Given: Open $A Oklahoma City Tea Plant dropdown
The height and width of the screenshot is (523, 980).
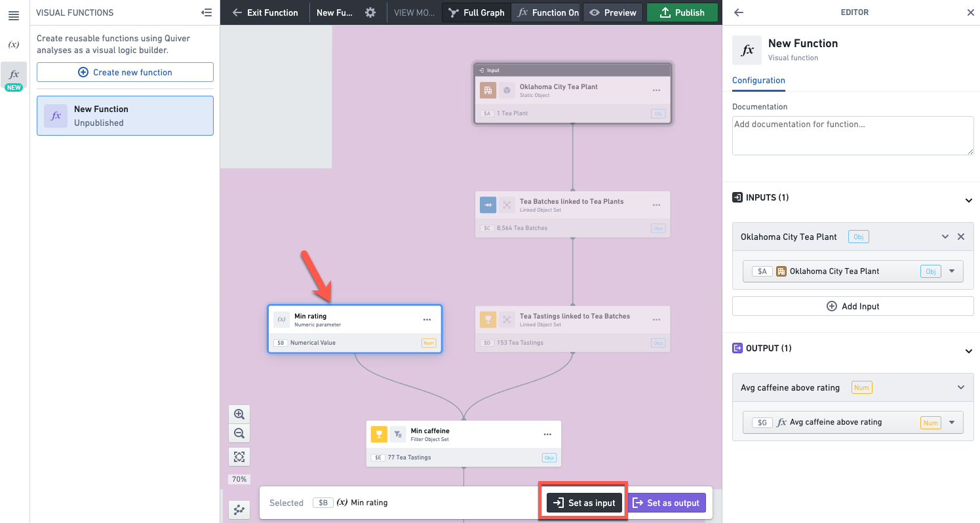Looking at the screenshot, I should pos(853,271).
